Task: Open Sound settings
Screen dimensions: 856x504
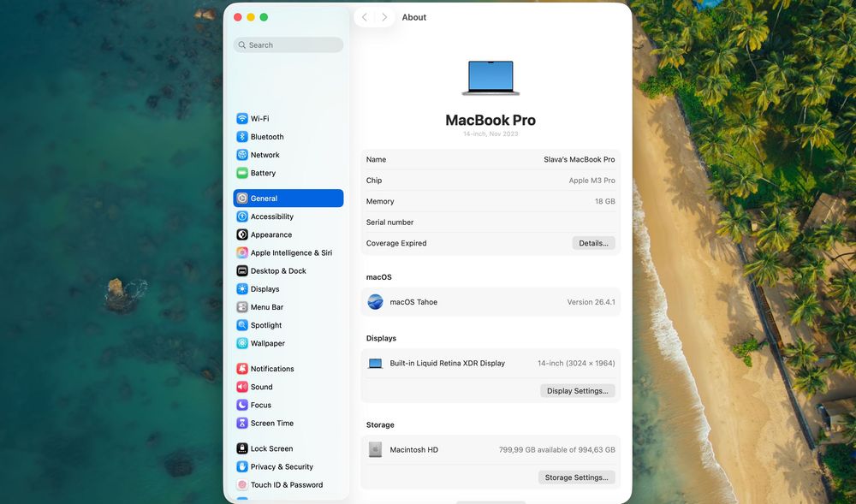Action: click(288, 387)
